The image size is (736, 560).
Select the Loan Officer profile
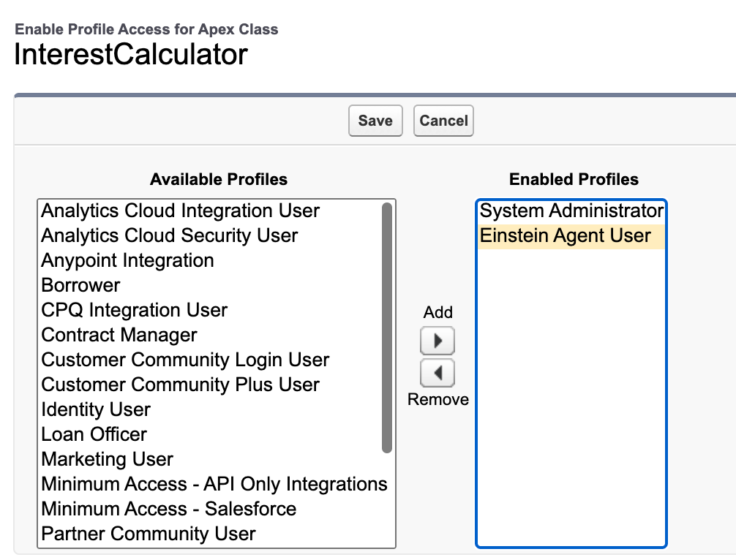click(x=94, y=435)
